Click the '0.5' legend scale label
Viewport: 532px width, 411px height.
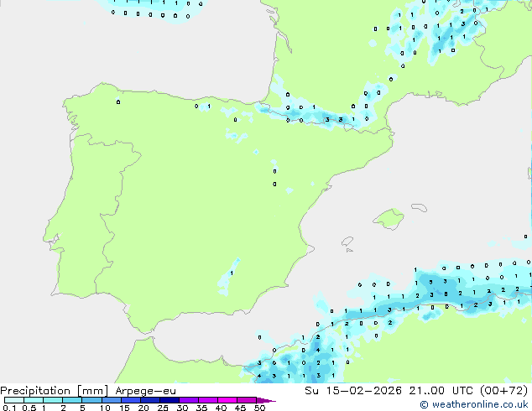click(29, 408)
